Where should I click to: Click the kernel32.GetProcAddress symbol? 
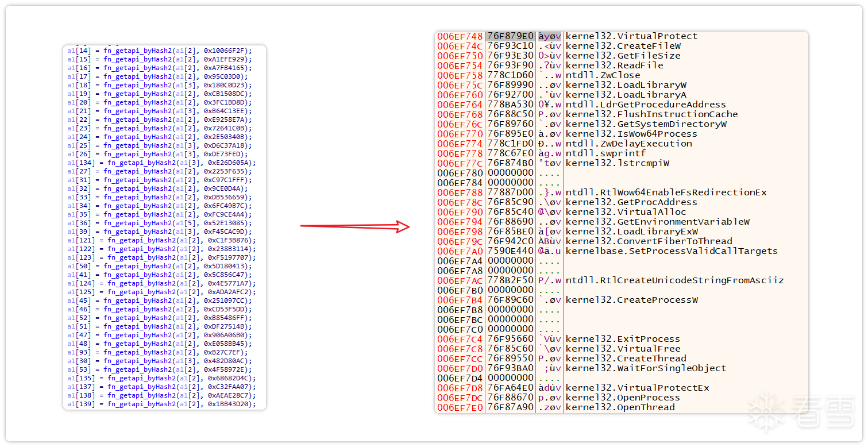click(631, 202)
